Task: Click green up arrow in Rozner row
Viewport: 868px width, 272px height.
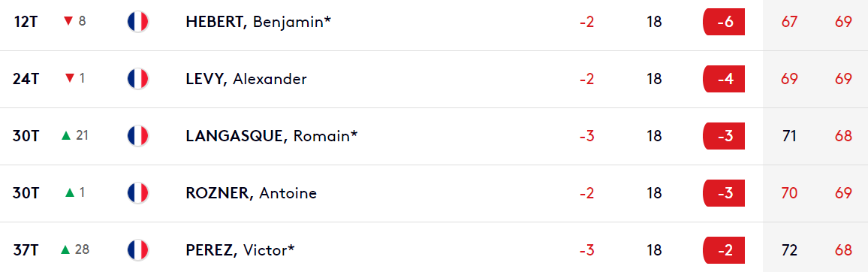Action: point(70,192)
